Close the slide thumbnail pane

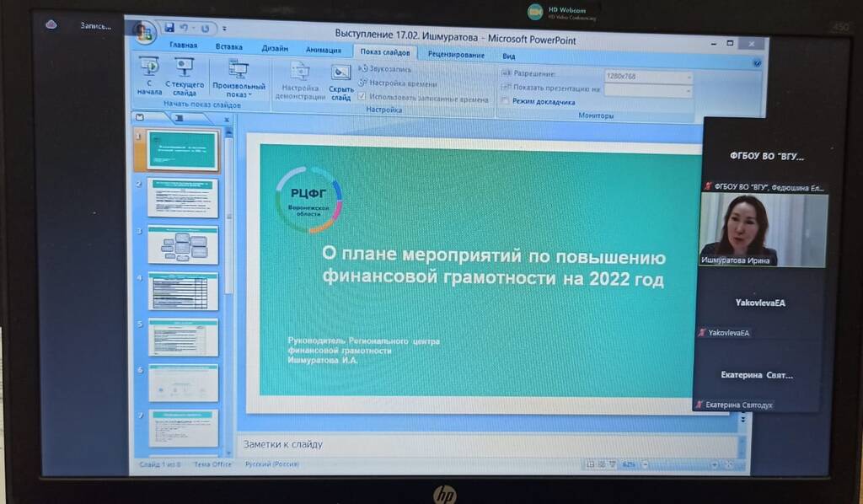[x=227, y=120]
